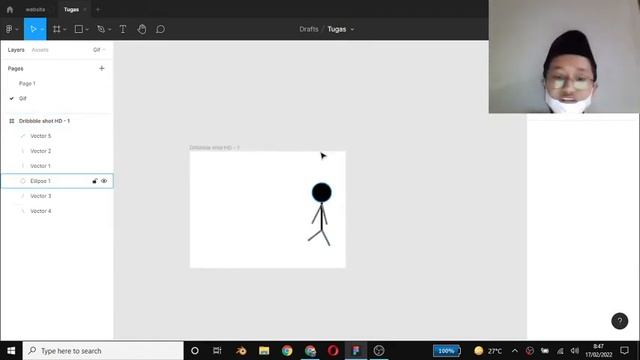Click the stick figure's black head ellipse
The height and width of the screenshot is (360, 640).
[x=322, y=193]
